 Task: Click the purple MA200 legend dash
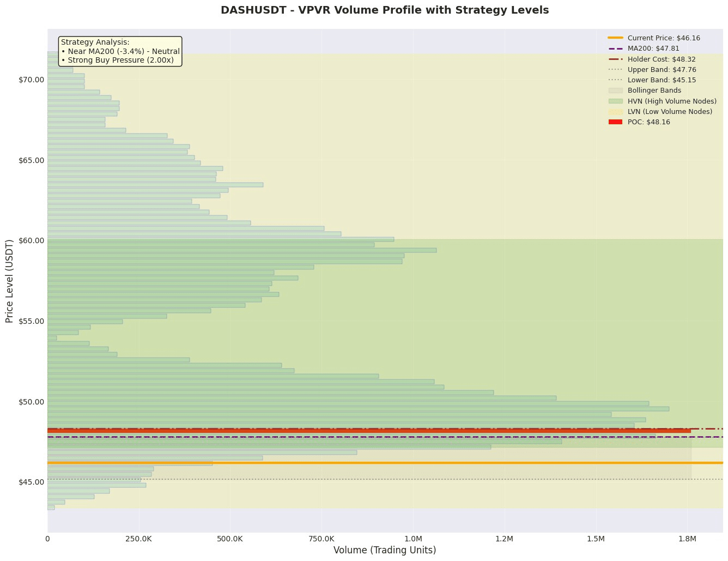[615, 49]
